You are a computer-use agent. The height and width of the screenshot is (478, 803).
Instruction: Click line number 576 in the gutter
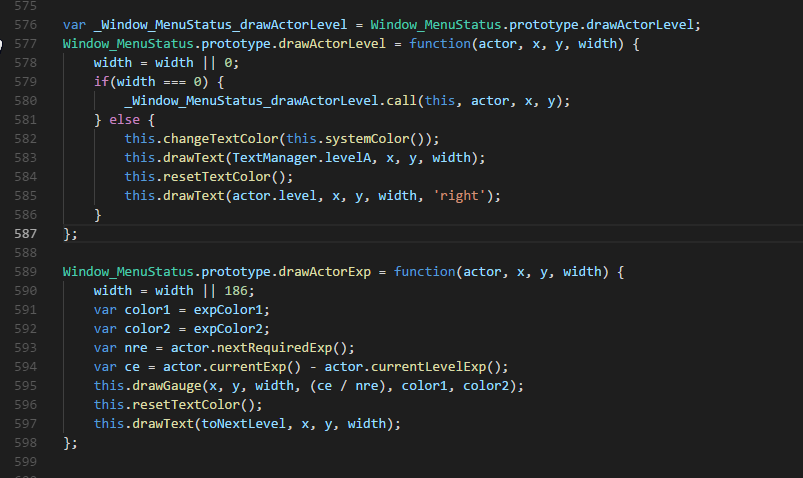pyautogui.click(x=26, y=25)
